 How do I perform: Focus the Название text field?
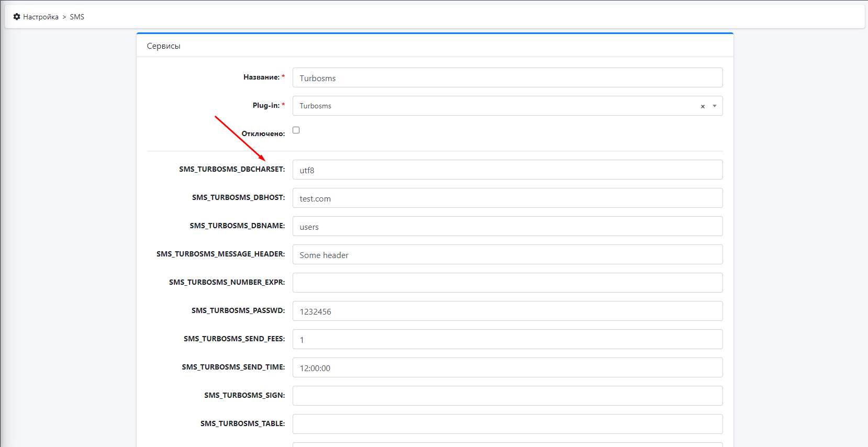507,78
